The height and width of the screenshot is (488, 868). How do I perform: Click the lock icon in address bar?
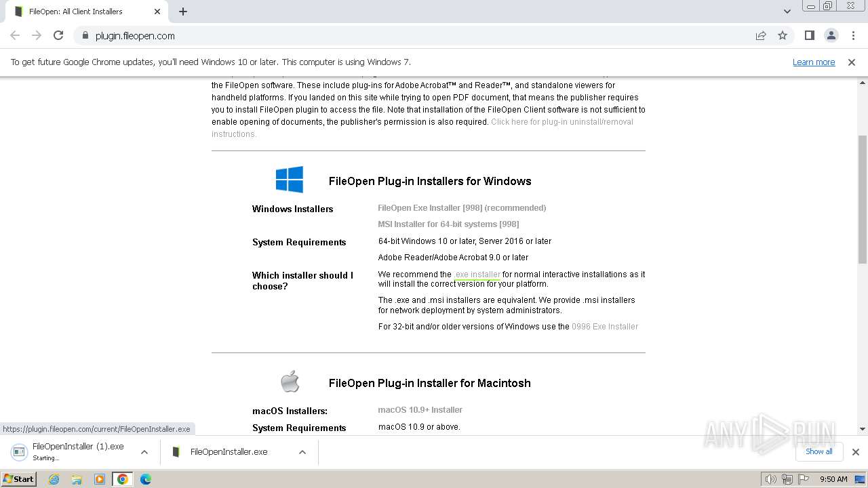pos(85,36)
